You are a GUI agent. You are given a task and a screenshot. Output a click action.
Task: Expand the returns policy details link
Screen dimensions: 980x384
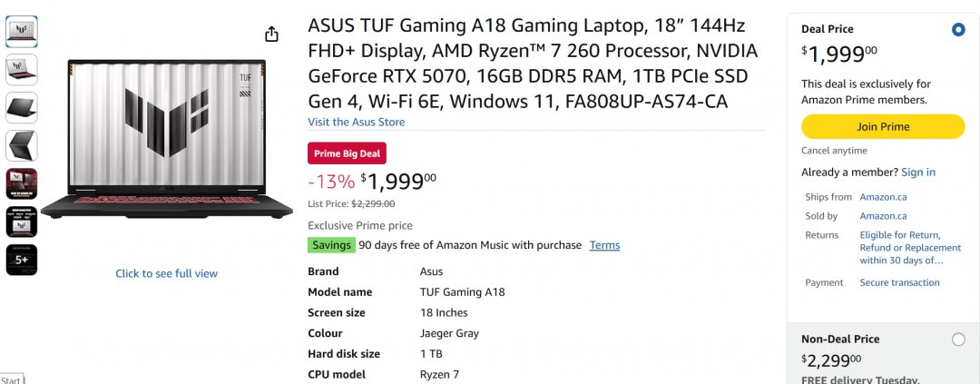click(x=910, y=248)
